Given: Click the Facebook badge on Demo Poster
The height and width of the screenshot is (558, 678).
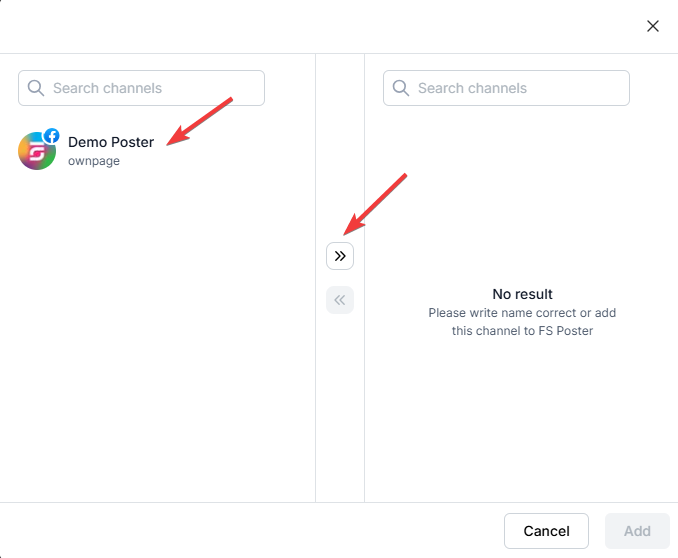Looking at the screenshot, I should click(51, 136).
